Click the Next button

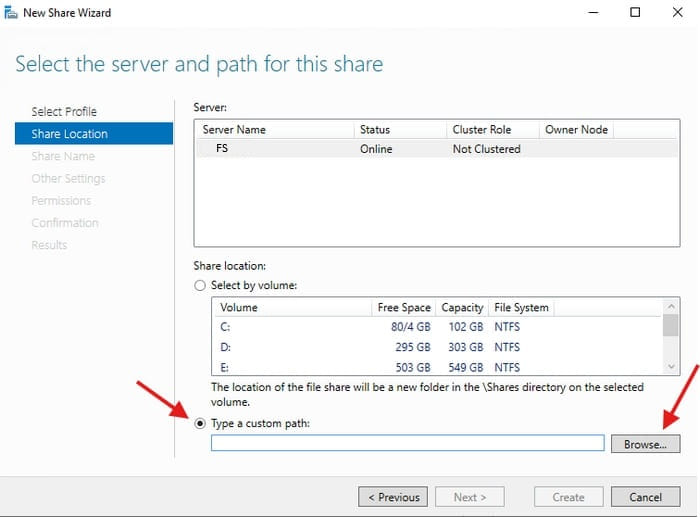(x=470, y=497)
